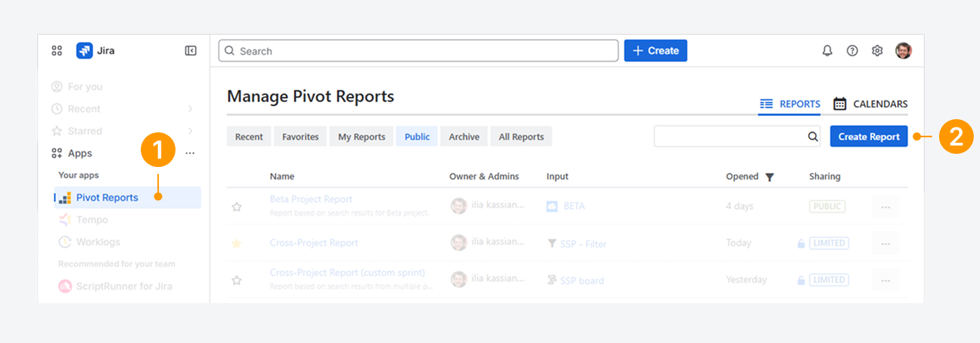Switch to the Archive tab
The height and width of the screenshot is (343, 980).
[464, 137]
